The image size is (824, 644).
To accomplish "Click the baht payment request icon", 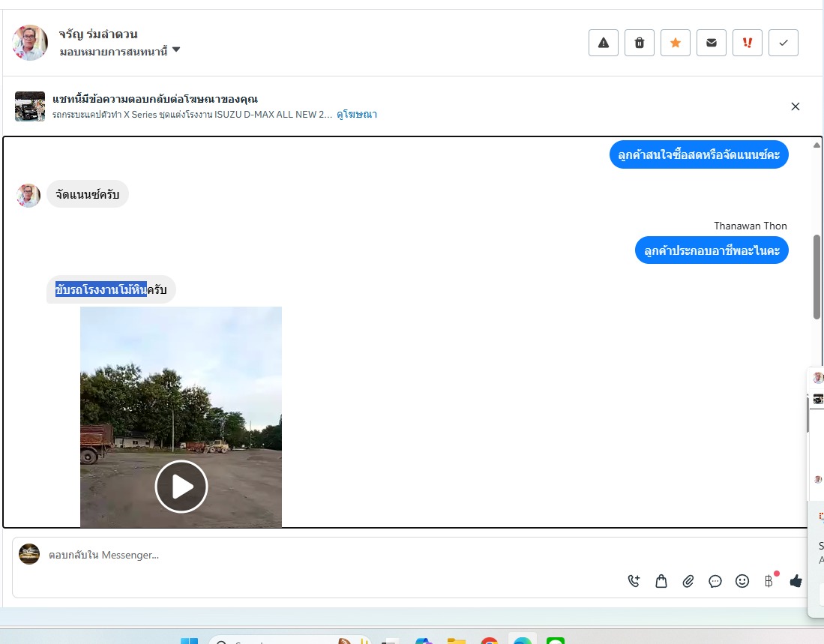I will tap(769, 581).
